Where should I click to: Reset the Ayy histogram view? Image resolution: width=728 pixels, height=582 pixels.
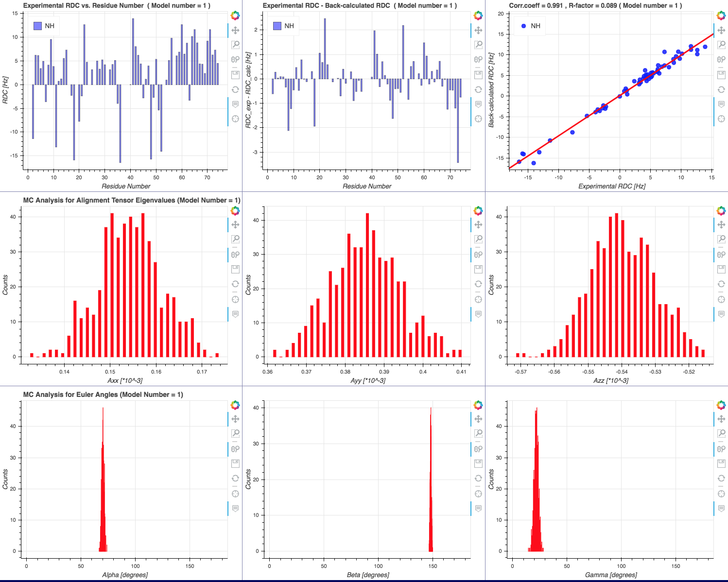478,284
